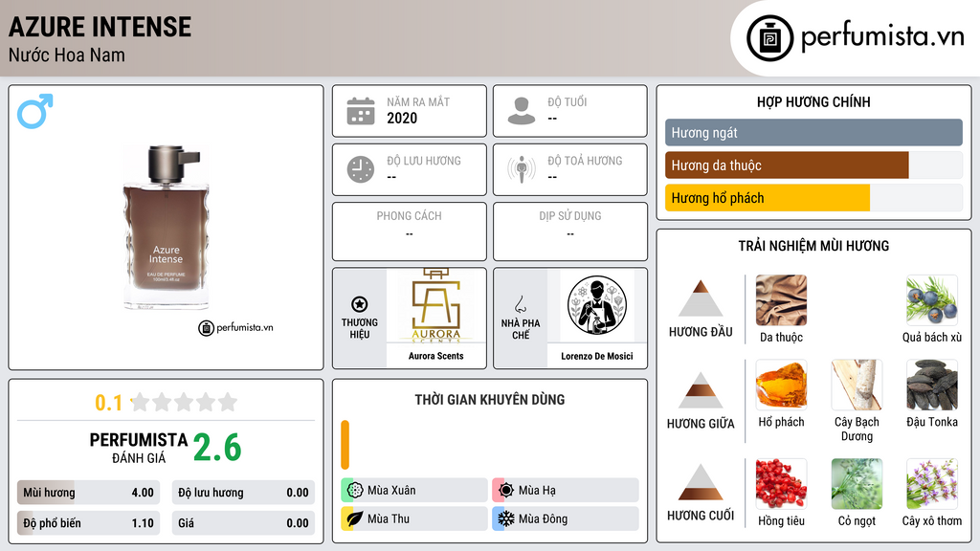Image resolution: width=980 pixels, height=551 pixels.
Task: Click the Cỏ ngọt note label
Action: [857, 521]
